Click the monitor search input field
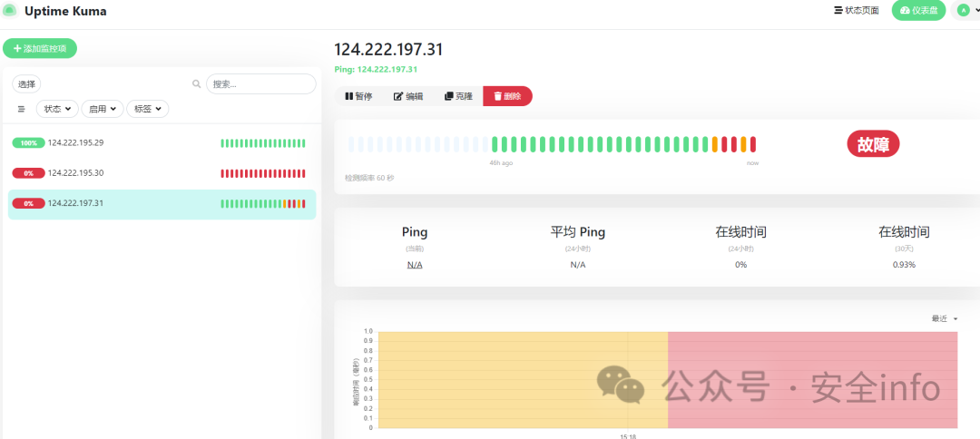The width and height of the screenshot is (980, 439). 260,84
